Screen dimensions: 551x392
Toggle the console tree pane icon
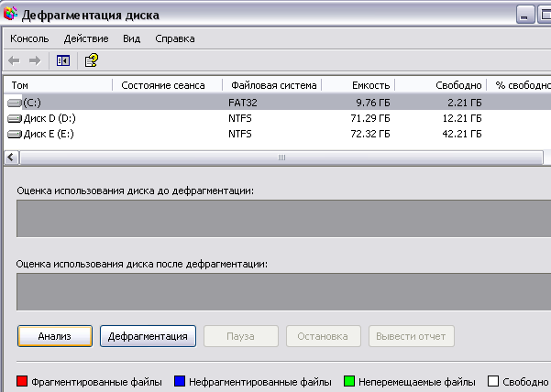click(x=63, y=60)
